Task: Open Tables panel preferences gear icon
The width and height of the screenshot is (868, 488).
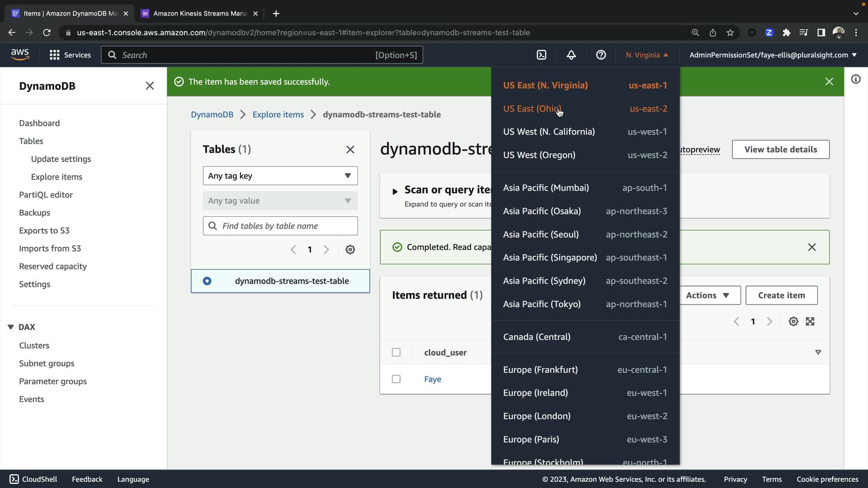Action: pyautogui.click(x=350, y=249)
